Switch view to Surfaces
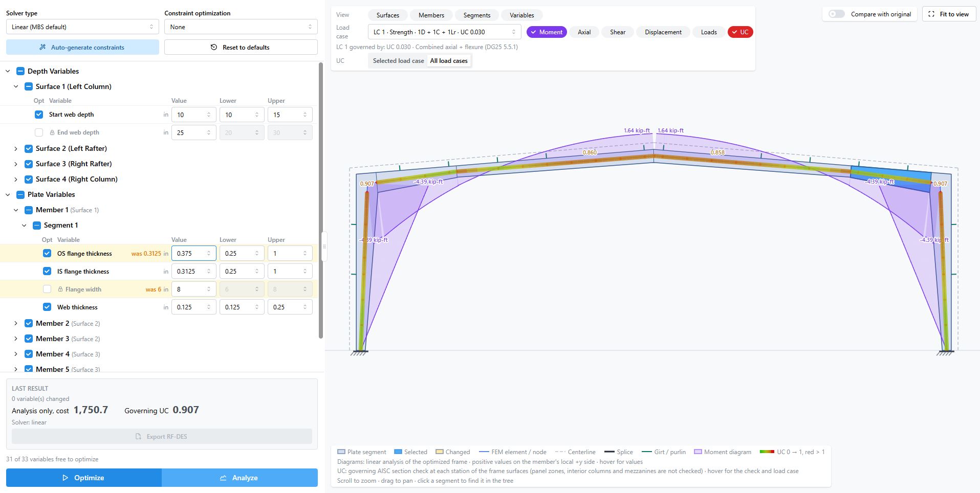The width and height of the screenshot is (980, 493). tap(387, 15)
